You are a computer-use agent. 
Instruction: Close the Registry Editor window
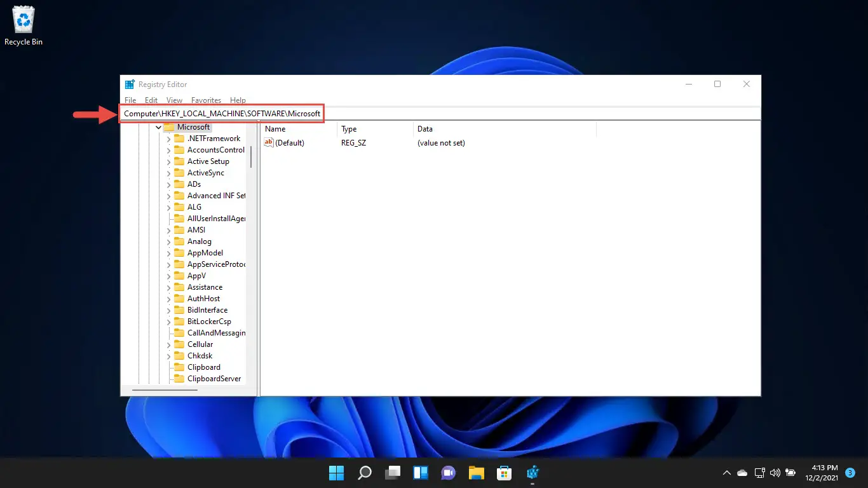(747, 84)
